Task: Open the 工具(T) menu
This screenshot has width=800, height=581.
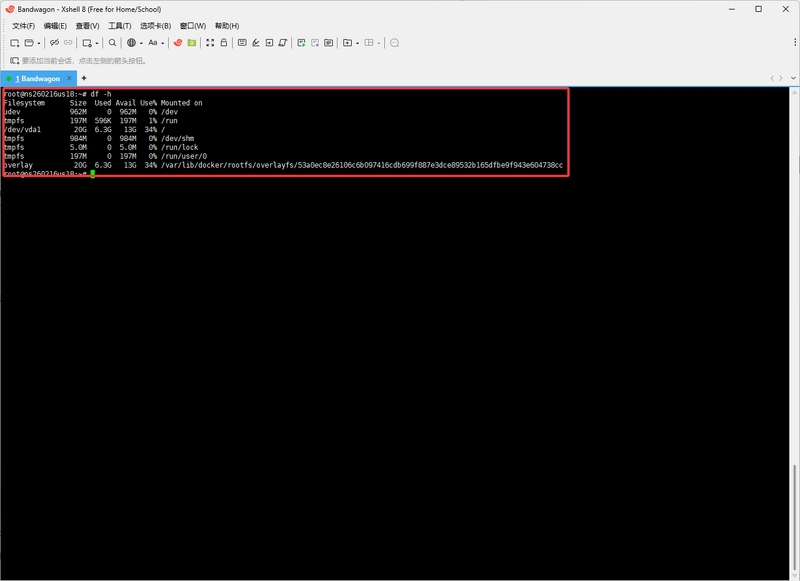Action: (119, 26)
